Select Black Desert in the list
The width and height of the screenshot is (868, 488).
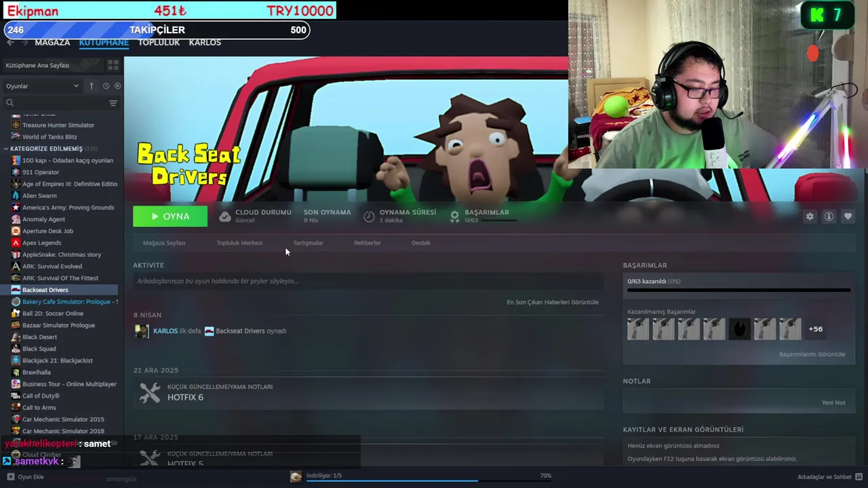[39, 337]
